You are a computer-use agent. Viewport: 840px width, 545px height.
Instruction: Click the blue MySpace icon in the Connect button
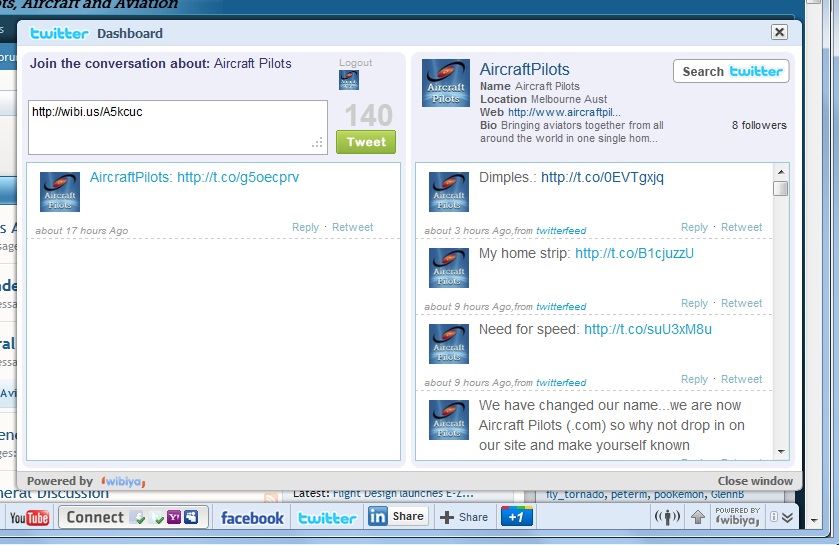click(191, 517)
